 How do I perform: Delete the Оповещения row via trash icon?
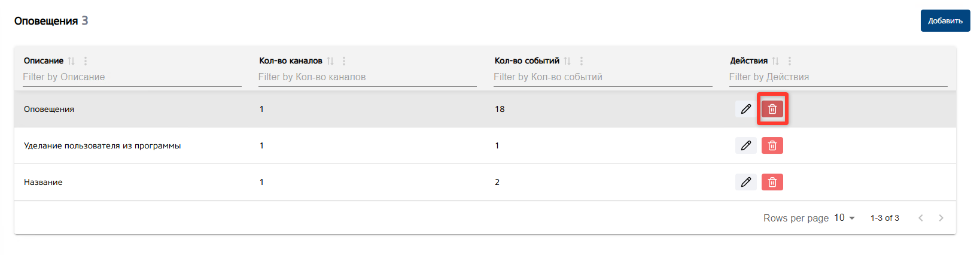772,109
